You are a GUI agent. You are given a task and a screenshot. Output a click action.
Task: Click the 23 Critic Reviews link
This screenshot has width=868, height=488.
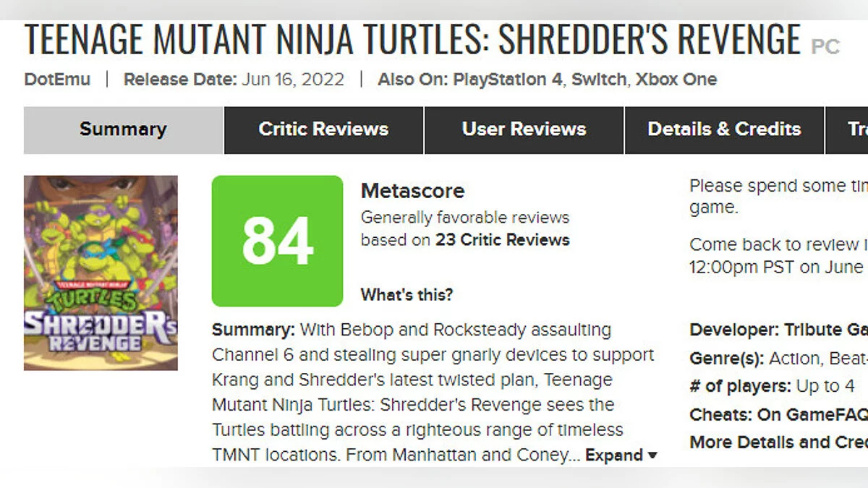click(x=502, y=240)
